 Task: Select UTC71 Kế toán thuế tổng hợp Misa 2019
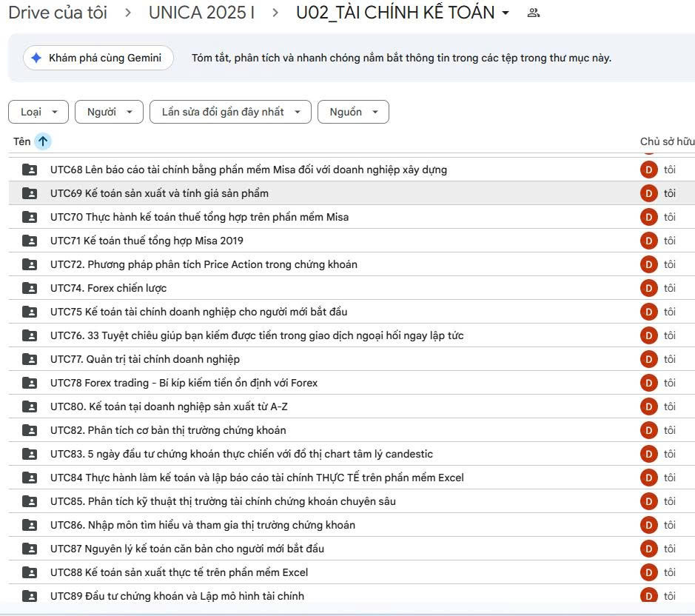[147, 241]
